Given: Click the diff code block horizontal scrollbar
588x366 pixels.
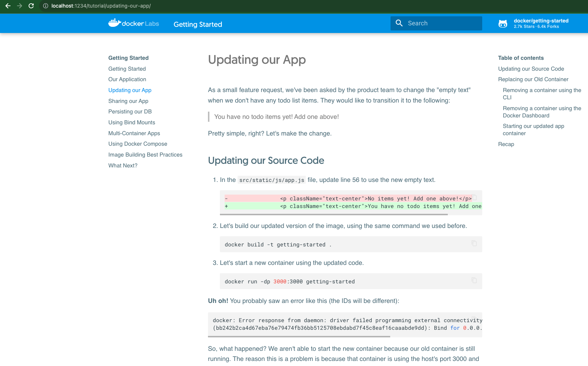Looking at the screenshot, I should [334, 215].
